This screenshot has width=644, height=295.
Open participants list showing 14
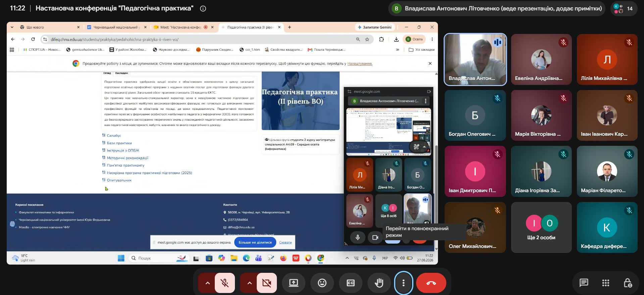(624, 8)
